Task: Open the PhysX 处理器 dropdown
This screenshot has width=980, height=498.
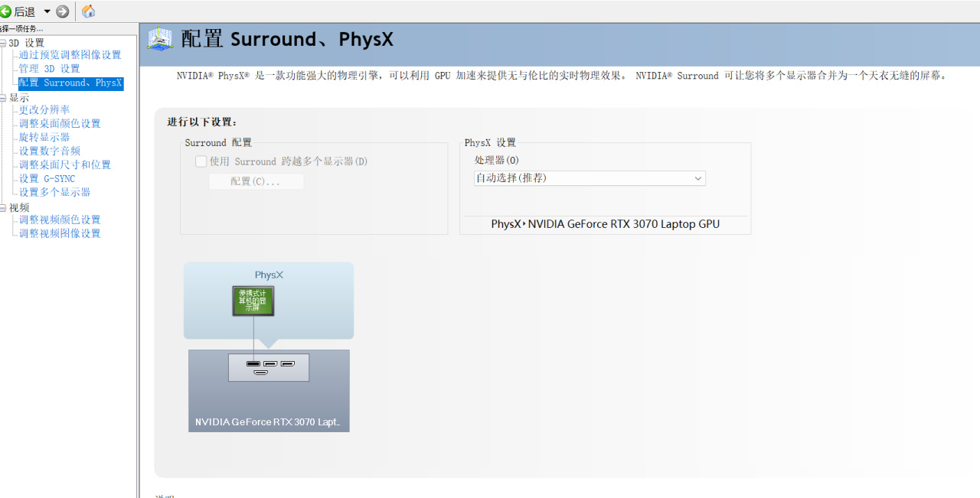Action: [x=590, y=178]
